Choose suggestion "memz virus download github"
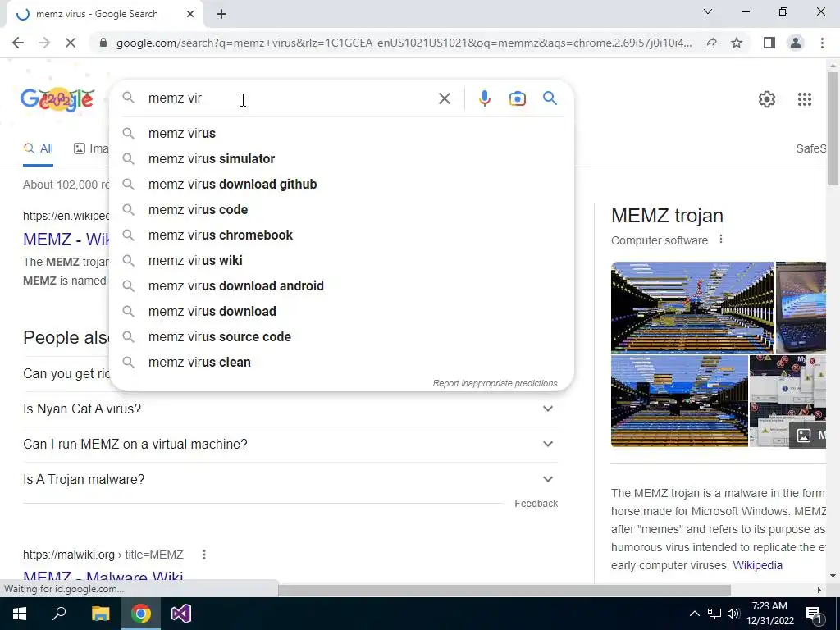Image resolution: width=840 pixels, height=630 pixels. (341, 185)
